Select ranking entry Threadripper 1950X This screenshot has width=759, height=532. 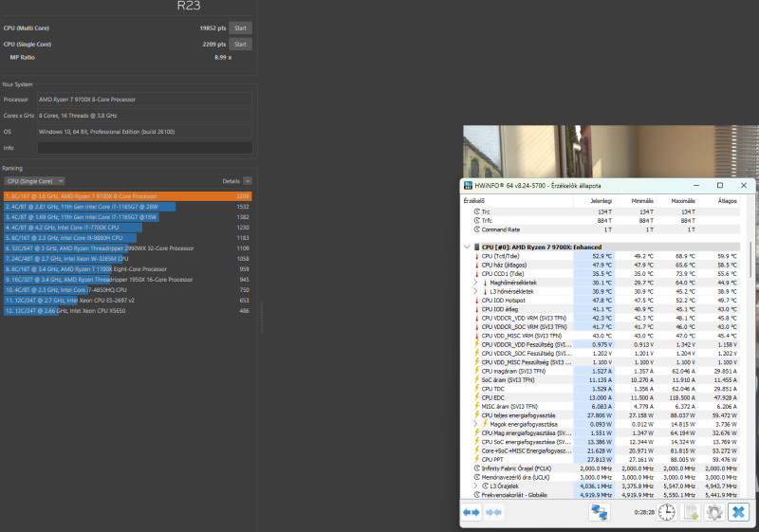[x=128, y=280]
